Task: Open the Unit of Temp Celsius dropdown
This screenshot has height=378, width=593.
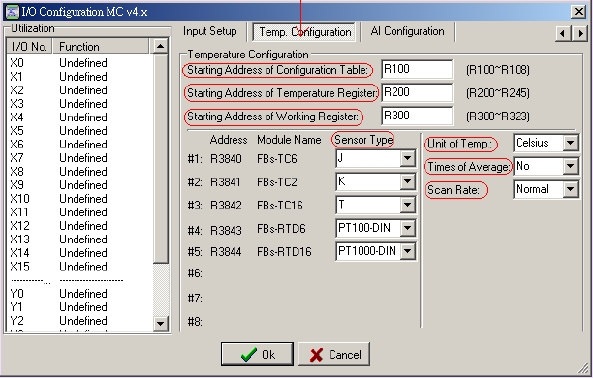Action: [570, 143]
